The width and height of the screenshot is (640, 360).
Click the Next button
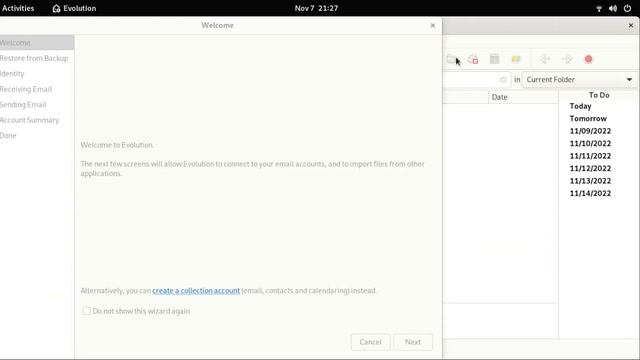[413, 342]
